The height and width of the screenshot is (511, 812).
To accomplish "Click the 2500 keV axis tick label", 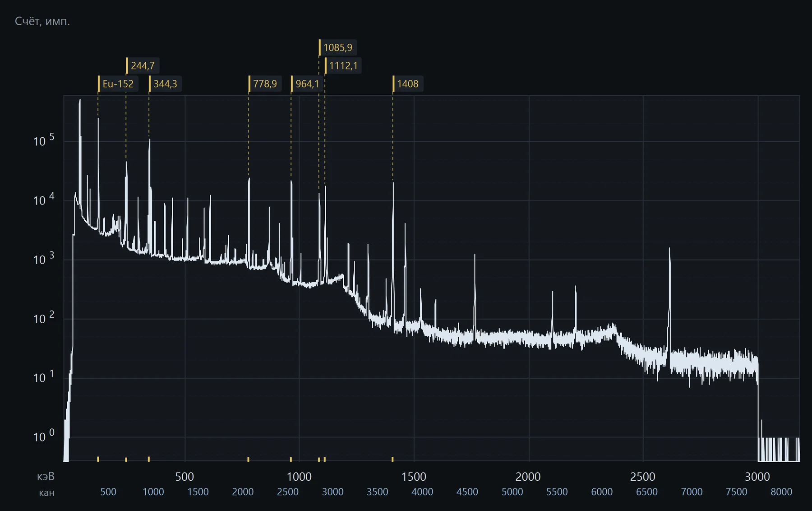I will coord(643,477).
